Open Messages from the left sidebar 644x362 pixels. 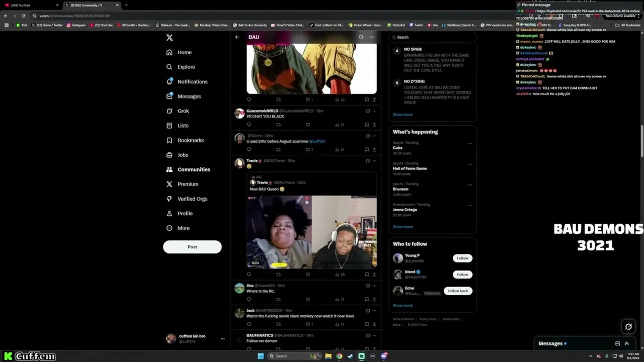coord(184,96)
